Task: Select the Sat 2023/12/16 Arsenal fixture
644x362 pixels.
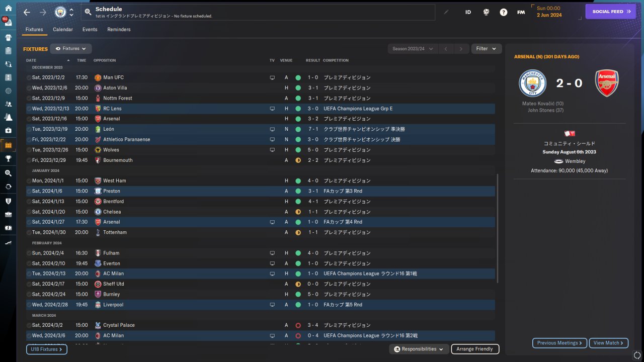Action: click(x=261, y=119)
